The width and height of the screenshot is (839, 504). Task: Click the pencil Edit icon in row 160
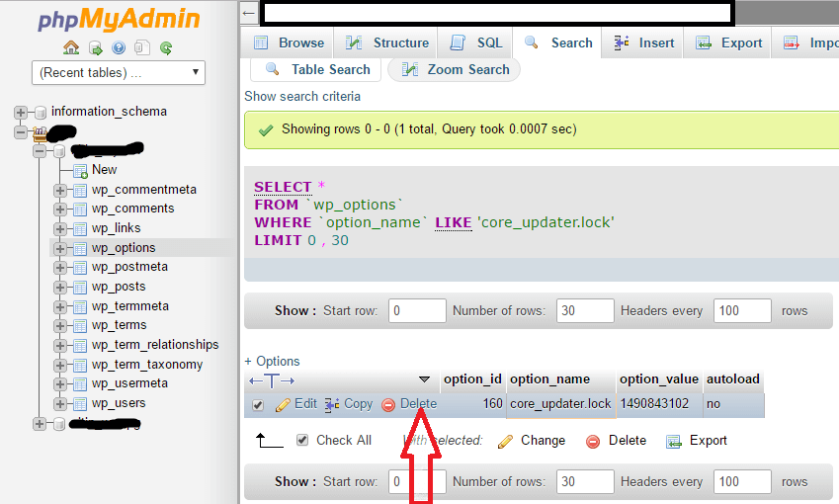[x=283, y=404]
